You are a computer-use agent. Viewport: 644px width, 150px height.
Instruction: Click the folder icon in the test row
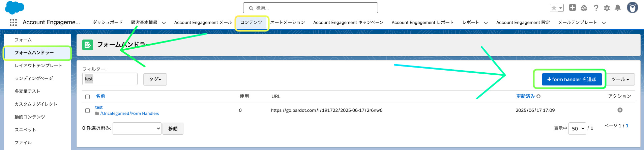(x=97, y=114)
